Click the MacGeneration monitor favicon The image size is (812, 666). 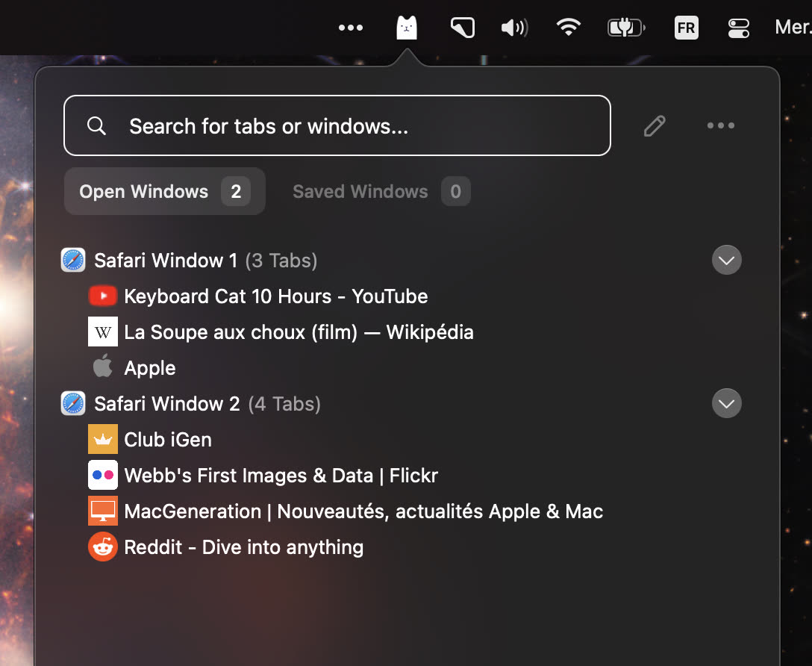[x=103, y=511]
